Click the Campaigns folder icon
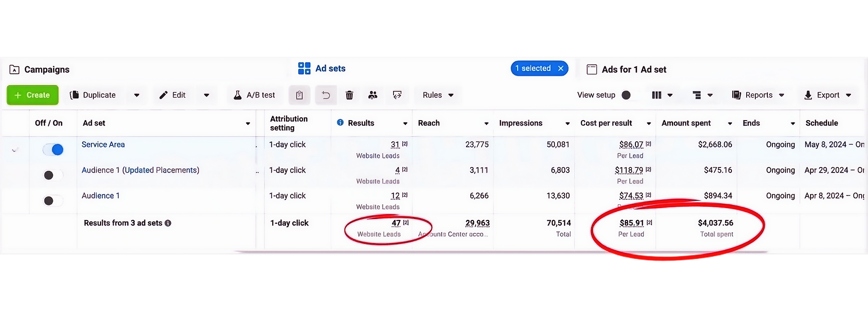The image size is (868, 311). tap(15, 69)
